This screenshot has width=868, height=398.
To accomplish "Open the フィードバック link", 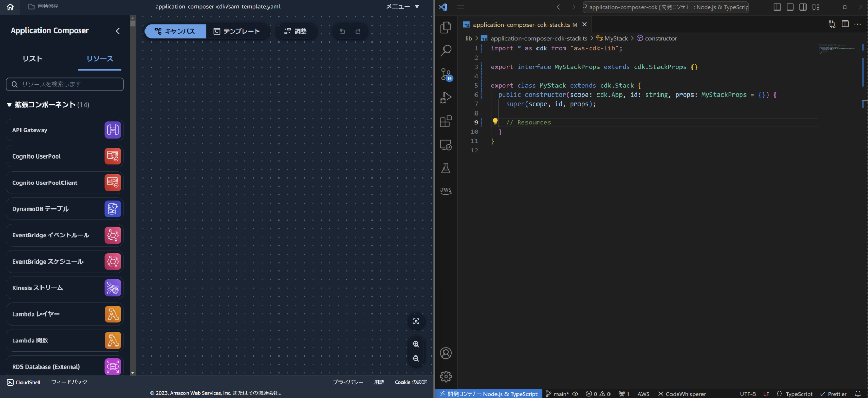I will click(69, 382).
